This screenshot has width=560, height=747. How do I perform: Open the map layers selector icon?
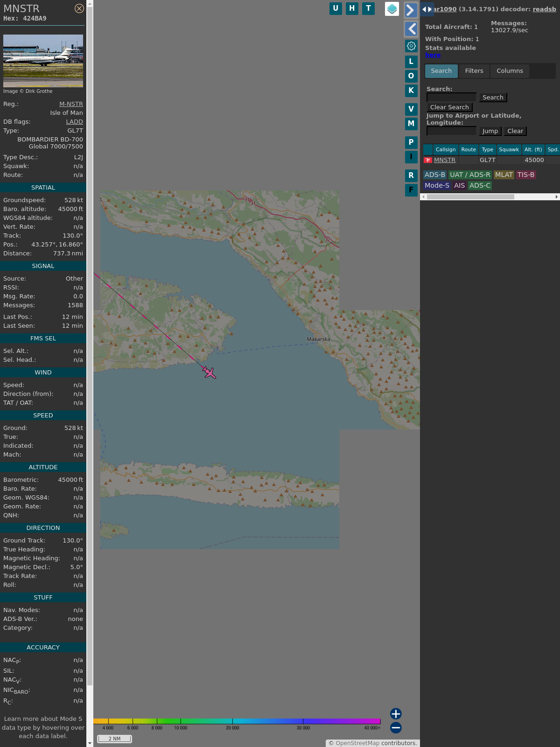(392, 9)
